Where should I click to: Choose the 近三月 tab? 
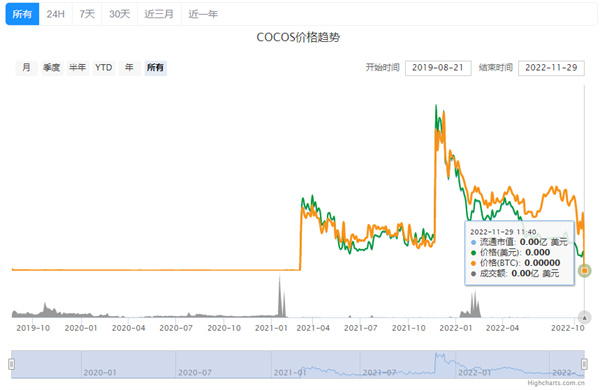coord(159,14)
